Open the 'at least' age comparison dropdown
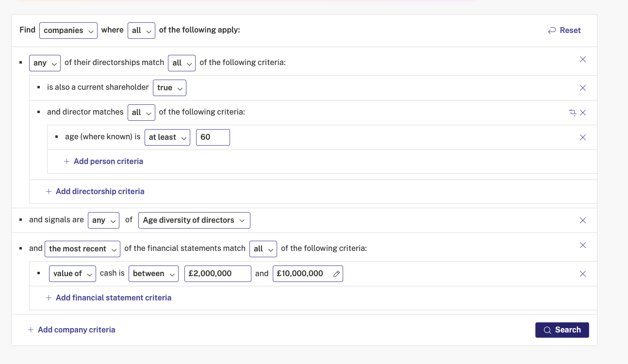This screenshot has width=628, height=364. [167, 137]
